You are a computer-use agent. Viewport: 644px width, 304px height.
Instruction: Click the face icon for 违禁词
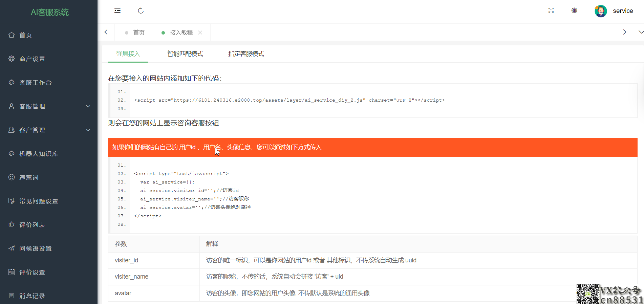coord(12,177)
